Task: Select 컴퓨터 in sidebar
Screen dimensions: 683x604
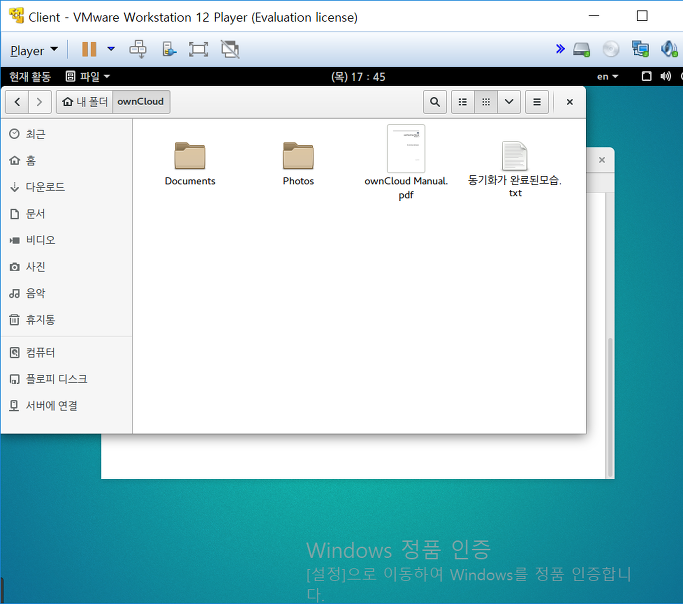Action: [66, 353]
